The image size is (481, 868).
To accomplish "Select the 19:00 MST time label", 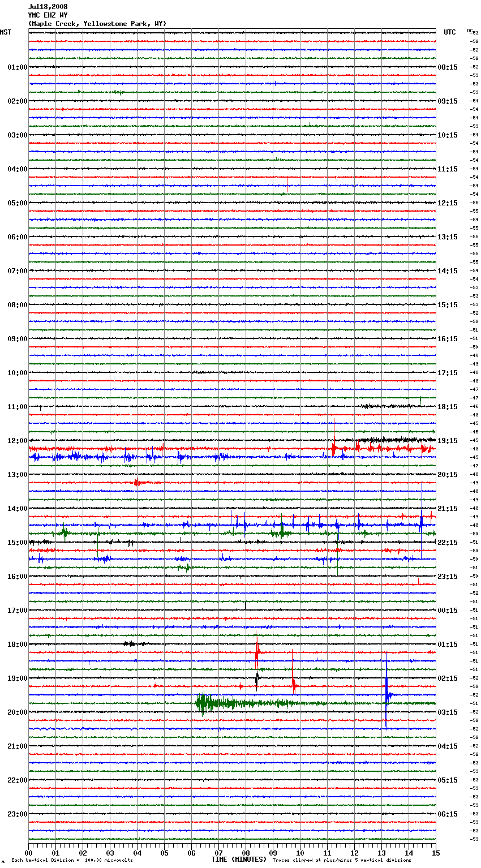I will [18, 678].
